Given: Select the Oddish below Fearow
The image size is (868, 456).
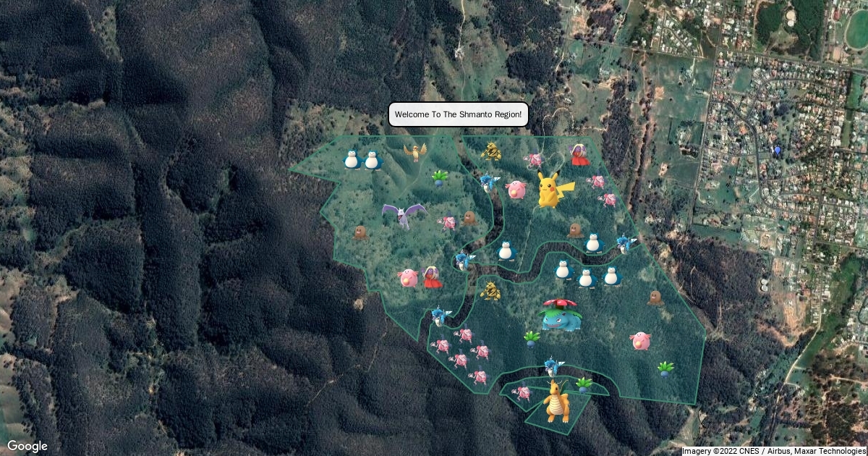Looking at the screenshot, I should click(x=440, y=178).
